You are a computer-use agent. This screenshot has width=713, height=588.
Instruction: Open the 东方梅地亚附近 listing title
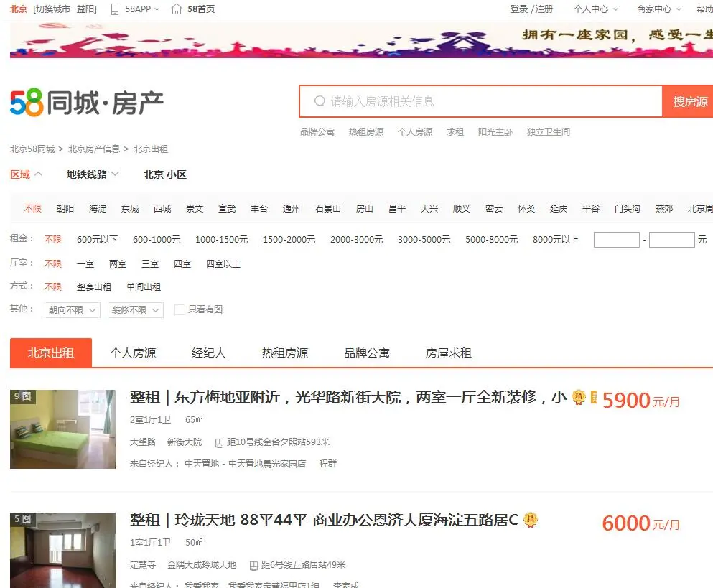pyautogui.click(x=348, y=397)
